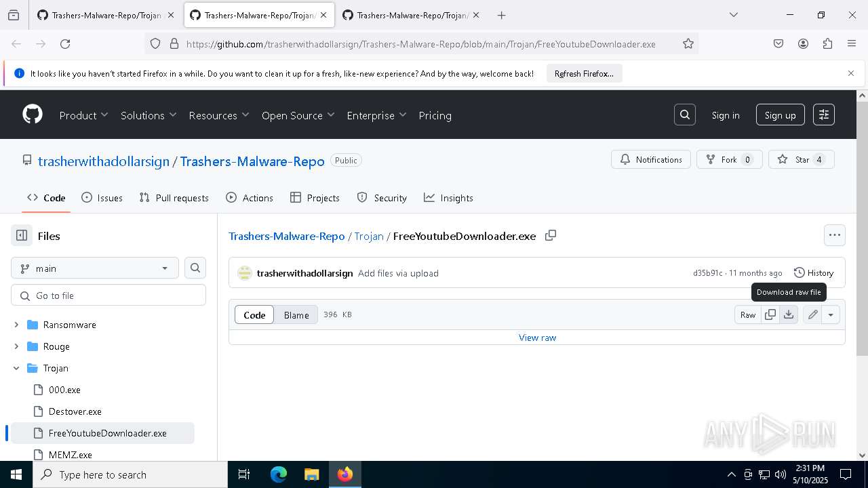Open the edit options dropdown arrow

tap(831, 314)
